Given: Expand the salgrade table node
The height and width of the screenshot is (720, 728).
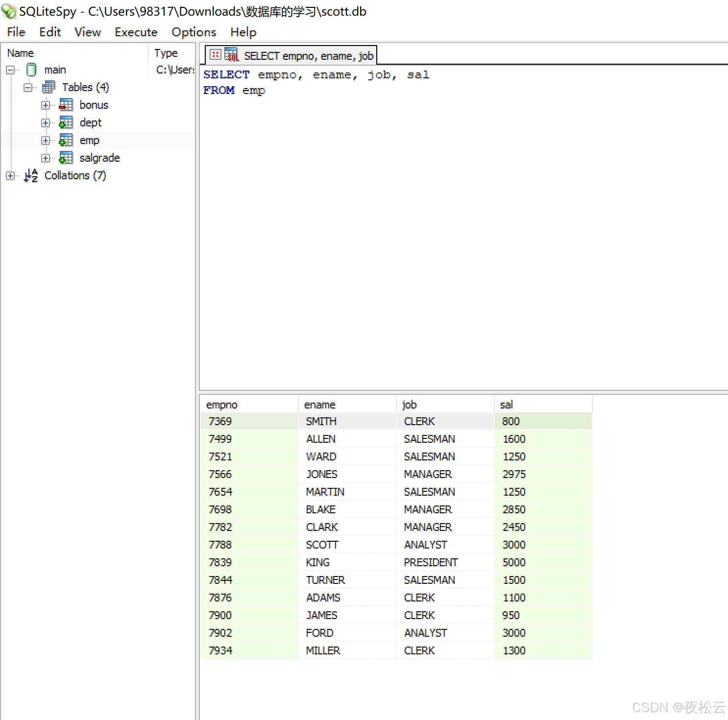Looking at the screenshot, I should [x=46, y=157].
